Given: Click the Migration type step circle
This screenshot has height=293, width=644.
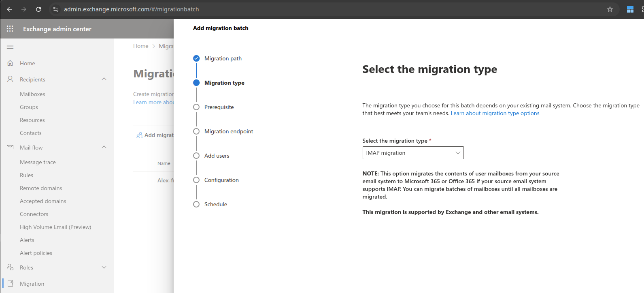Looking at the screenshot, I should pyautogui.click(x=196, y=83).
